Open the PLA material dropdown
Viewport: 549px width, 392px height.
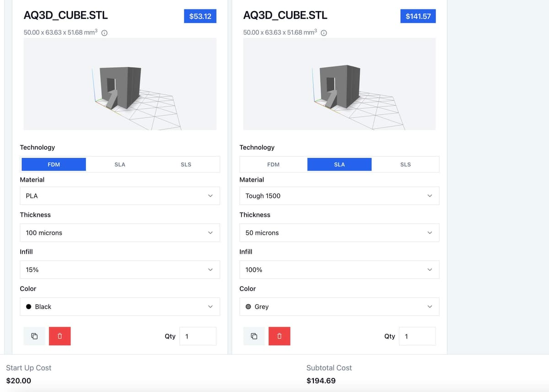(120, 195)
